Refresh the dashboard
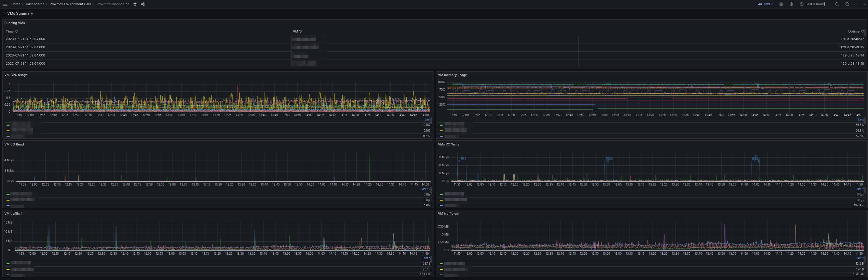Screen dimensions: 868x280 [x=847, y=4]
